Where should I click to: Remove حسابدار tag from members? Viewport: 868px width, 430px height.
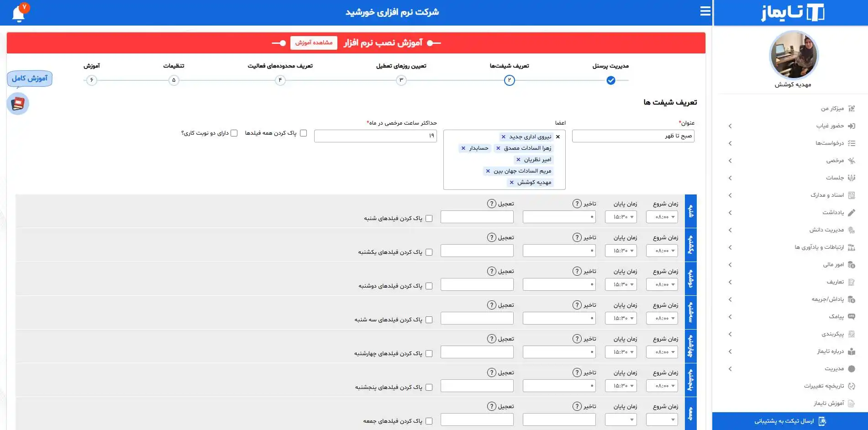463,148
